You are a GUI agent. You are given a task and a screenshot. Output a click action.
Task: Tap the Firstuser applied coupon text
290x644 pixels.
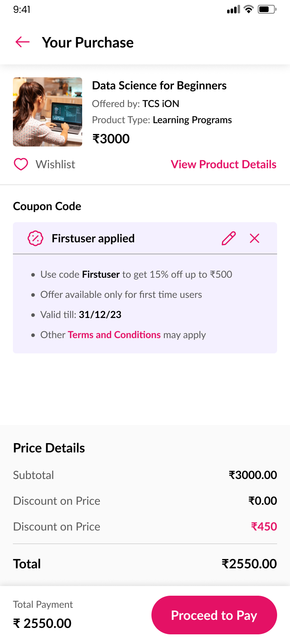coord(93,238)
